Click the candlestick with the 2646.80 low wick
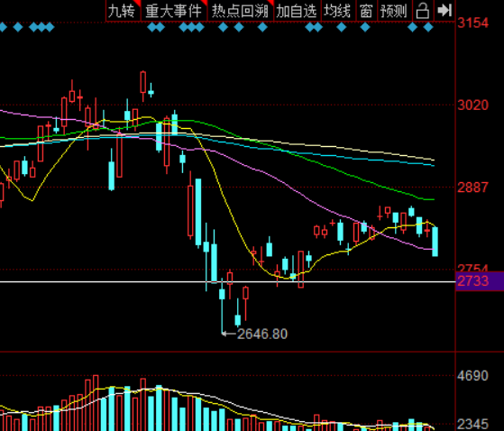This screenshot has height=431, width=504. [x=222, y=306]
